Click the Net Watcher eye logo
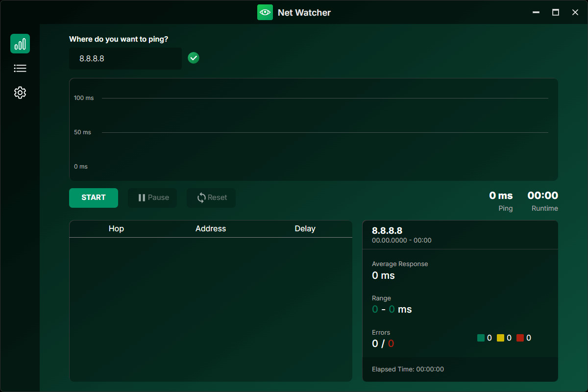Viewport: 588px width, 392px height. pos(265,12)
